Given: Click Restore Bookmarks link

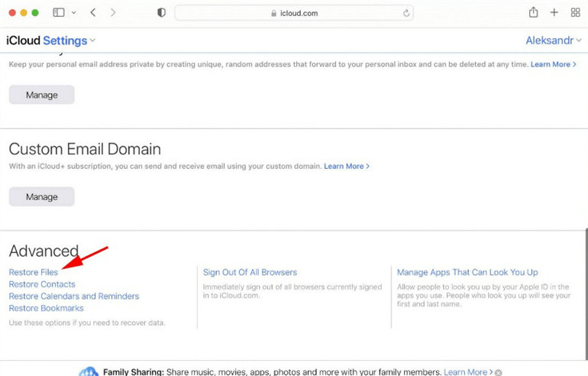Looking at the screenshot, I should [46, 309].
